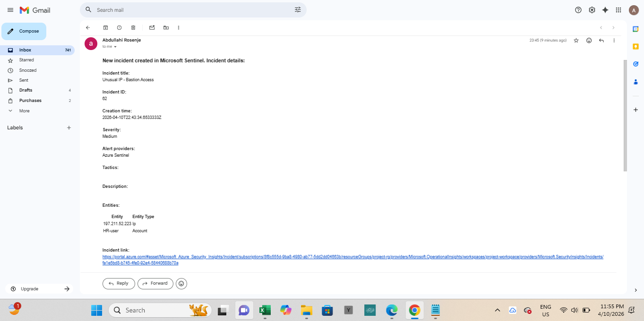644x321 pixels.
Task: Open the Gmail main menu hamburger
Action: pos(10,10)
